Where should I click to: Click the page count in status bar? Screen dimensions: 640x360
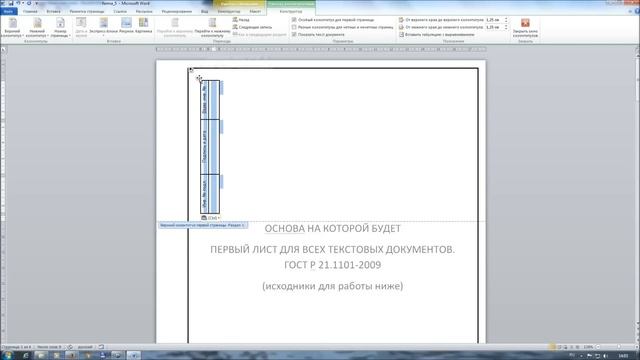pos(16,347)
